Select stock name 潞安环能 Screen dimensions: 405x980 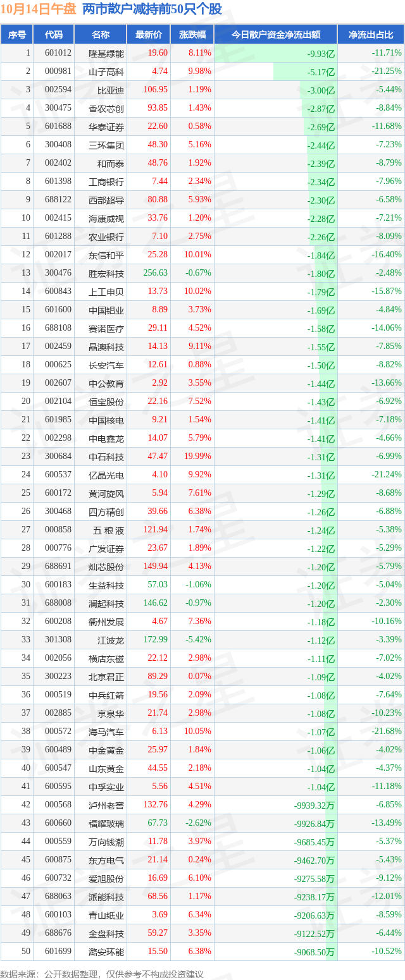pyautogui.click(x=106, y=952)
